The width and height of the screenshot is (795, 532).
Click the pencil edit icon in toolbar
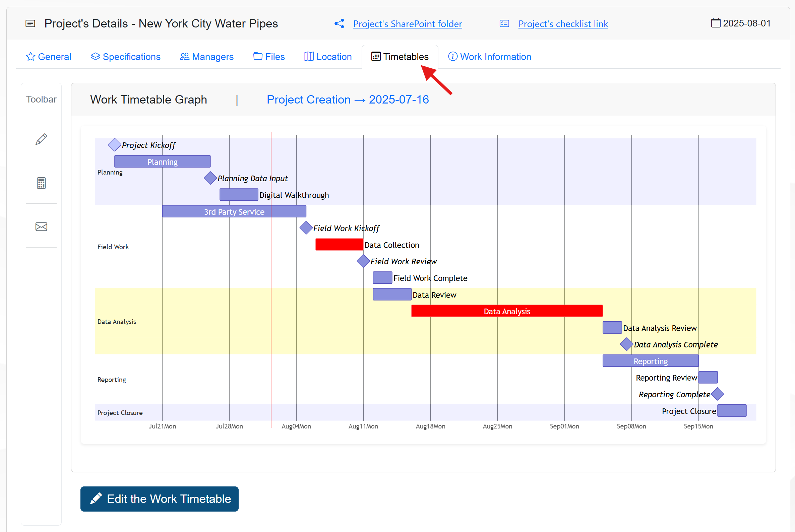(x=41, y=139)
